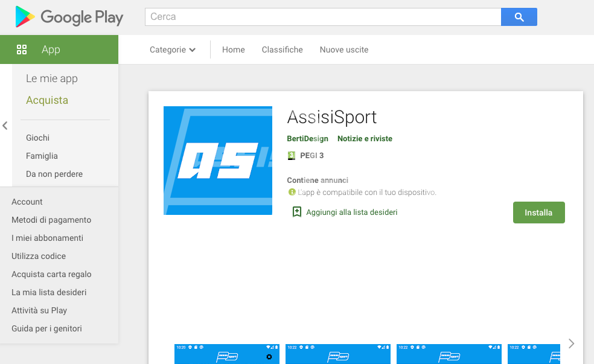
Task: Click into the Cerca search field
Action: pyautogui.click(x=322, y=17)
